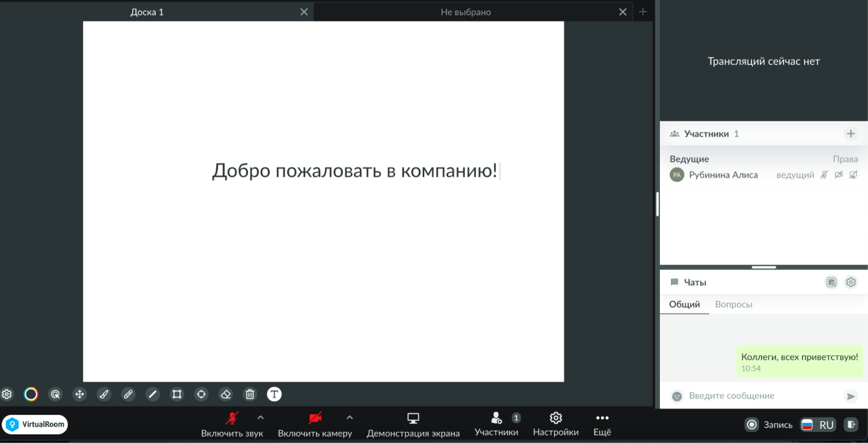Image resolution: width=868 pixels, height=443 pixels.
Task: Open the Ещё more menu
Action: [602, 425]
